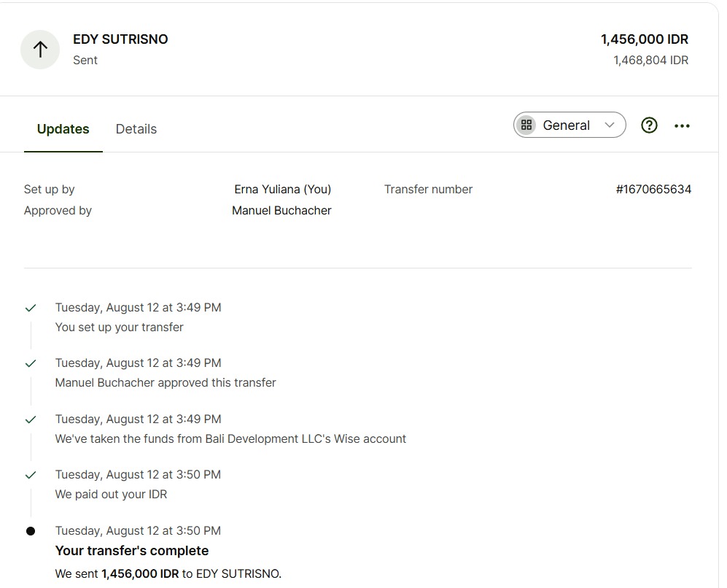Click the chevron arrow in the General dropdown
This screenshot has width=727, height=588.
coord(610,125)
